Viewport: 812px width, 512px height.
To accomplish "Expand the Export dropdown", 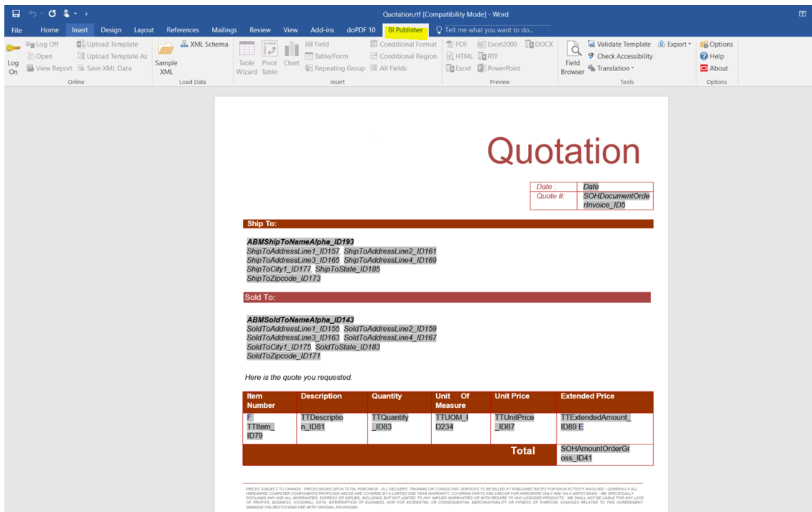I will click(x=675, y=45).
